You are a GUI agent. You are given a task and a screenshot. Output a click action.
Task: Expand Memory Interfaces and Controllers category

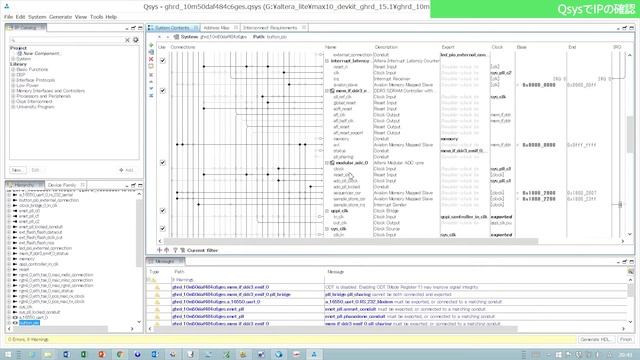pos(13,91)
